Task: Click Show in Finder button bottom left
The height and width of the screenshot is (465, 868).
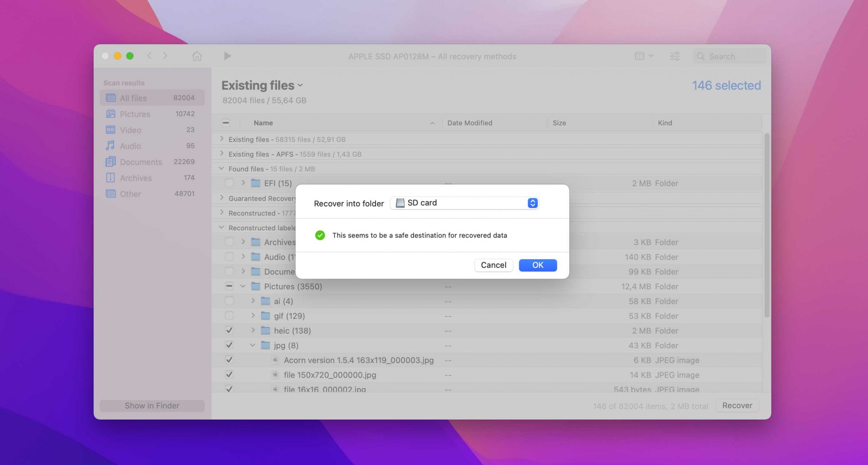Action: point(152,406)
